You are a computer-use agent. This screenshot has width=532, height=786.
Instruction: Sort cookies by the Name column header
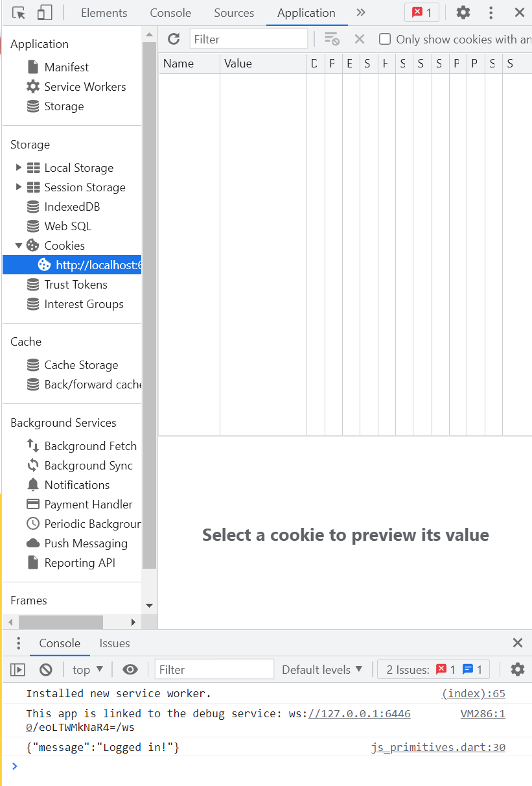pos(189,64)
